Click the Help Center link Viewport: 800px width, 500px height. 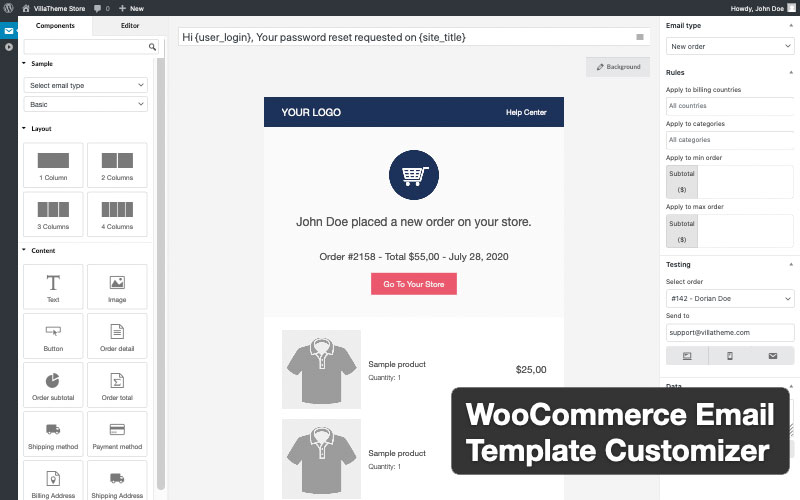click(x=526, y=112)
